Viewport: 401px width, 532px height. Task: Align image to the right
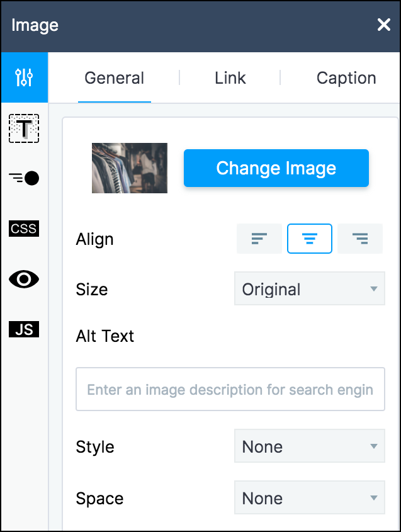[x=360, y=239]
